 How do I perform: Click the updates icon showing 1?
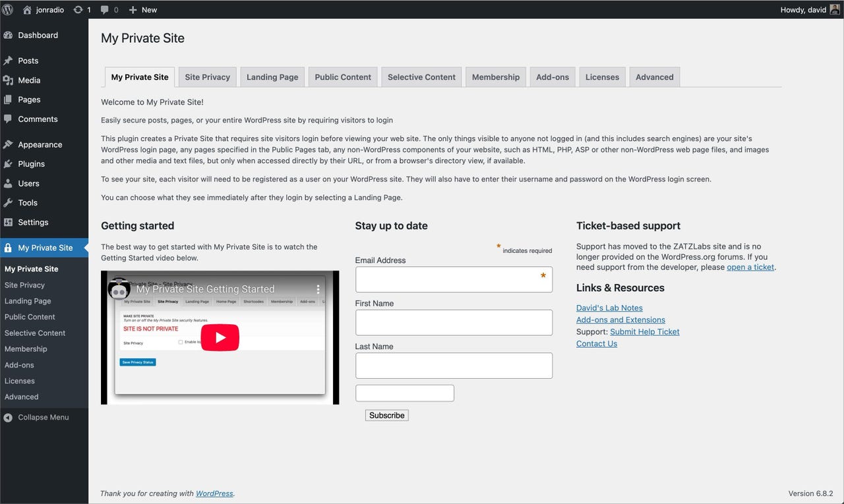(78, 10)
